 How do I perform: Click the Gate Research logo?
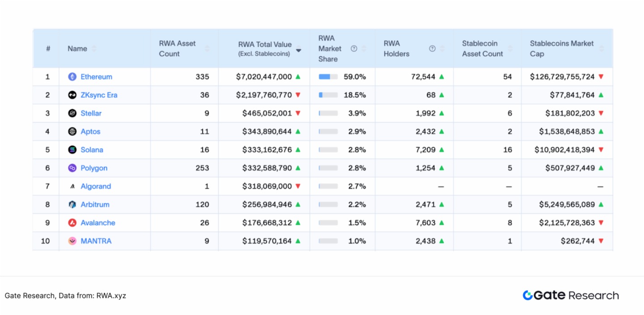click(571, 295)
